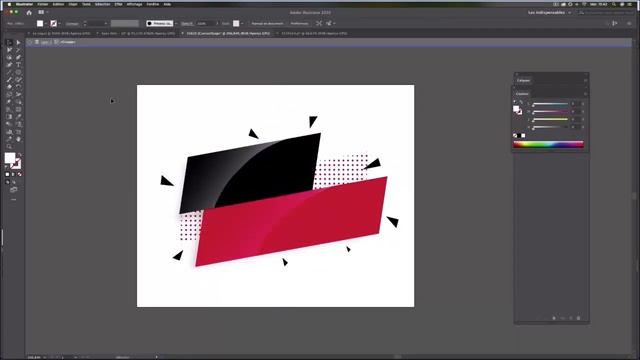Open the Fenêtre menu

(153, 4)
